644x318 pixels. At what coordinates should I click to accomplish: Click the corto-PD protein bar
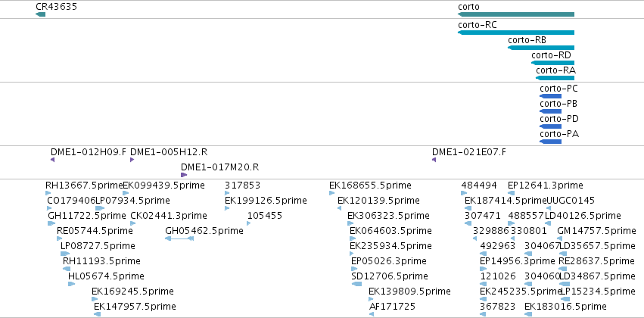point(550,126)
